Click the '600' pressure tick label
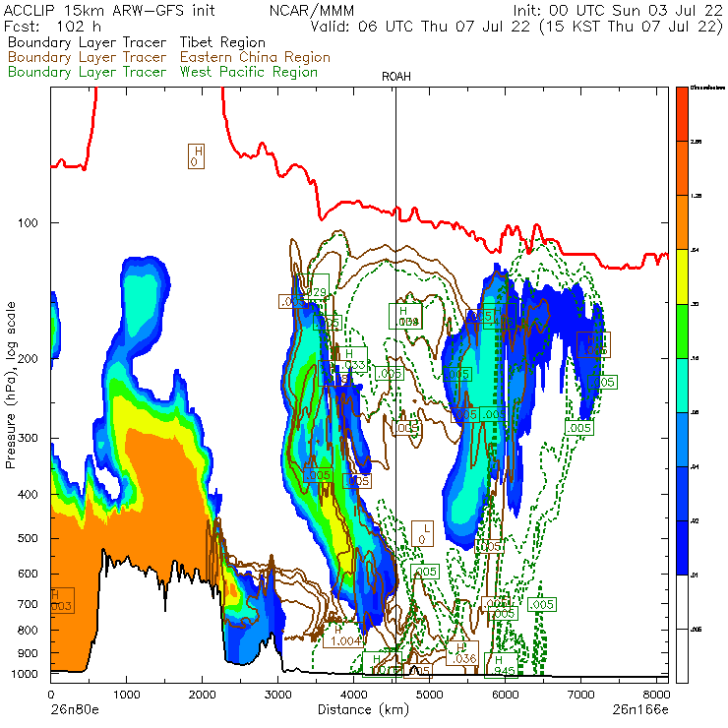Screen dimensions: 728x728 28,574
